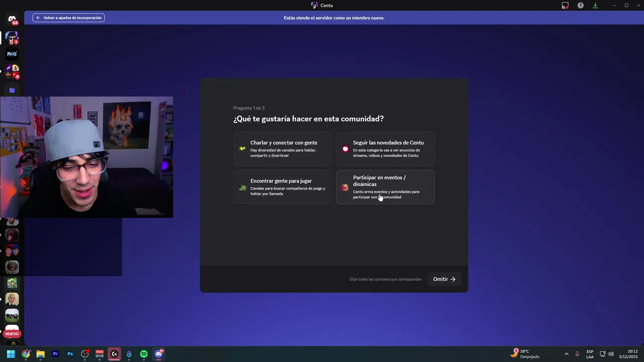Open Discord direct messages home icon

[x=12, y=19]
